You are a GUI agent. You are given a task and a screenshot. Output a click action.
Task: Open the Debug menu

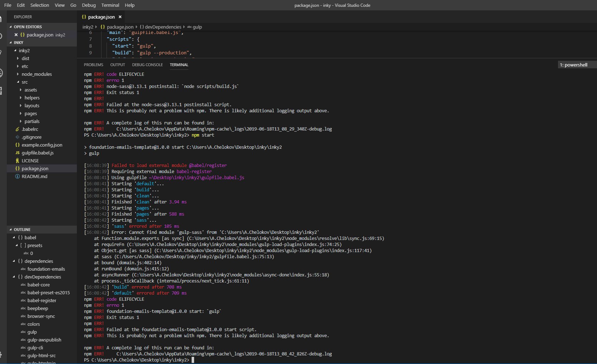pos(89,5)
